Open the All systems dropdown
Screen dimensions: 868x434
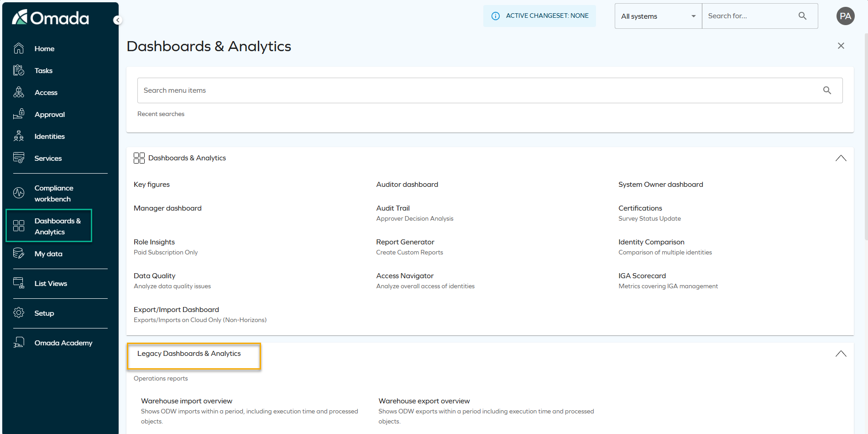point(658,16)
